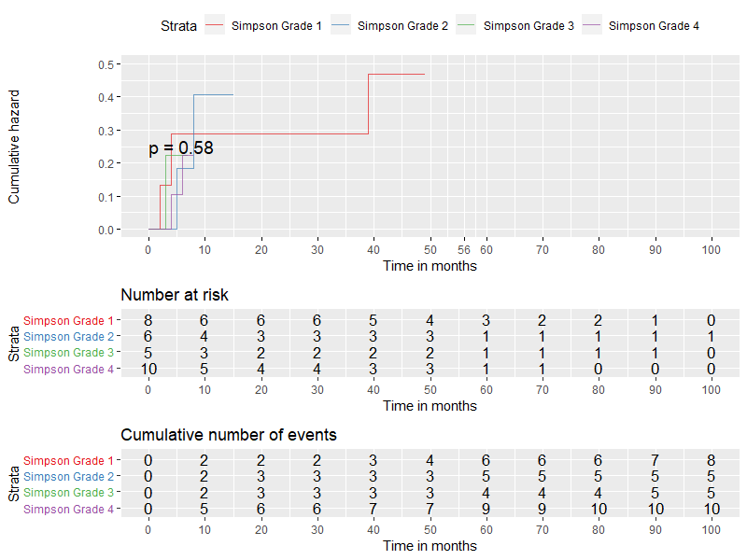Viewport: 747px width, 560px height.
Task: Click the blue Simpson Grade 2 legend swatch
Action: tap(341, 26)
